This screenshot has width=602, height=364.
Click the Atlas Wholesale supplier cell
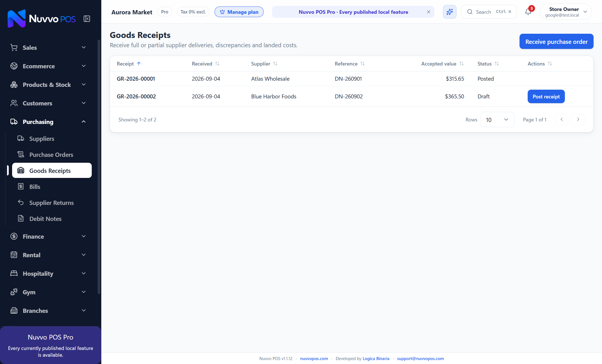(270, 79)
